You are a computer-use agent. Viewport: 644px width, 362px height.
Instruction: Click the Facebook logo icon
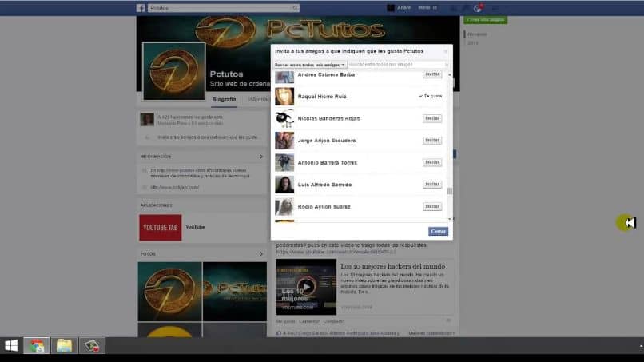141,8
